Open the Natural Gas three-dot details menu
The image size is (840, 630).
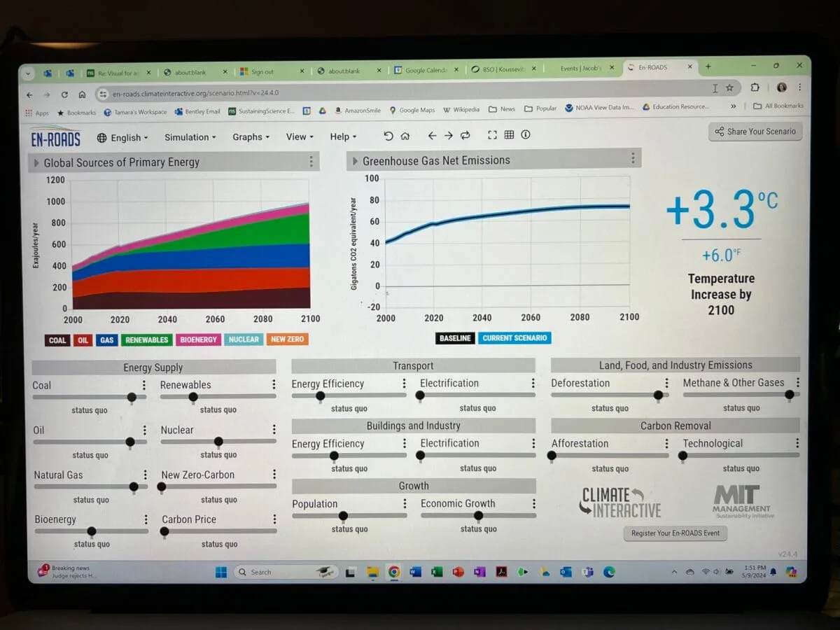coord(146,475)
